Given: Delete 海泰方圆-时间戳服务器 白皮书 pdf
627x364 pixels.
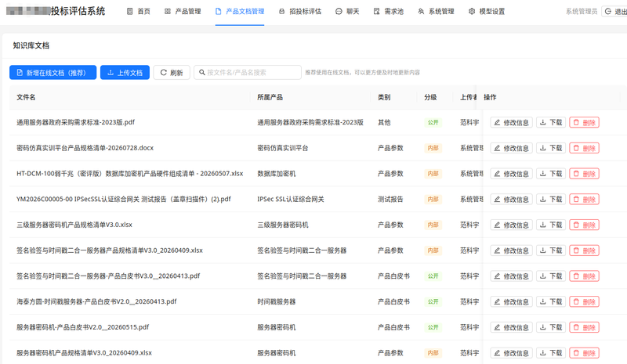Looking at the screenshot, I should 584,301.
